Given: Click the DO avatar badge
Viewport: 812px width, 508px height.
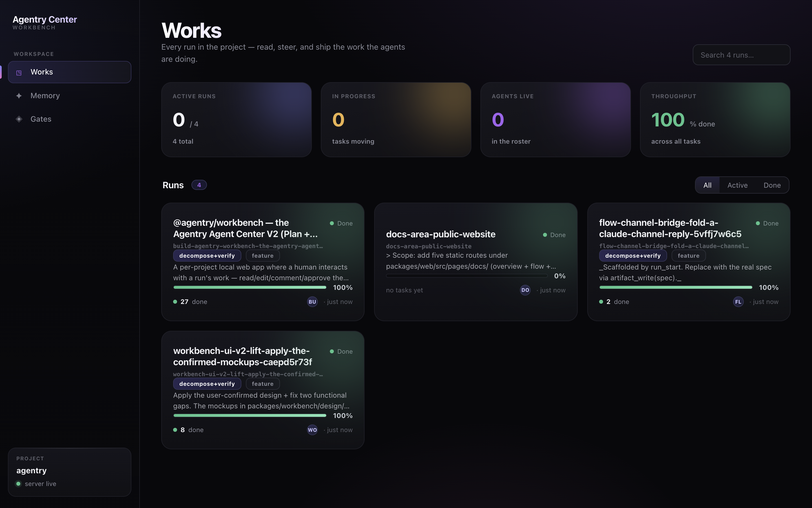Looking at the screenshot, I should point(525,290).
